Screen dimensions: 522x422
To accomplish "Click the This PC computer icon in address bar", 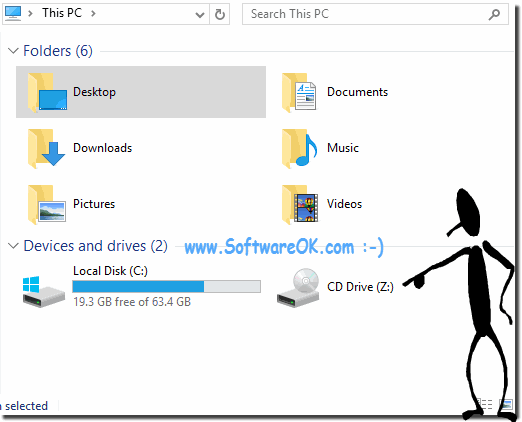I will (x=13, y=13).
